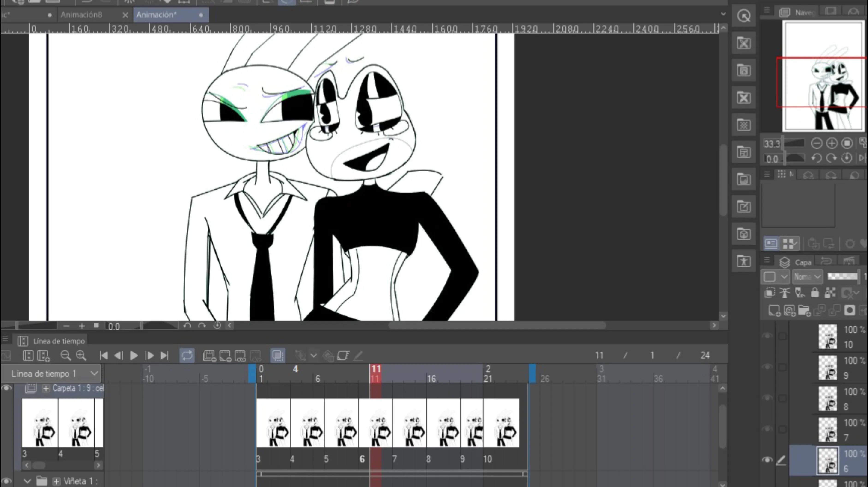Create a new layer folder

804,310
